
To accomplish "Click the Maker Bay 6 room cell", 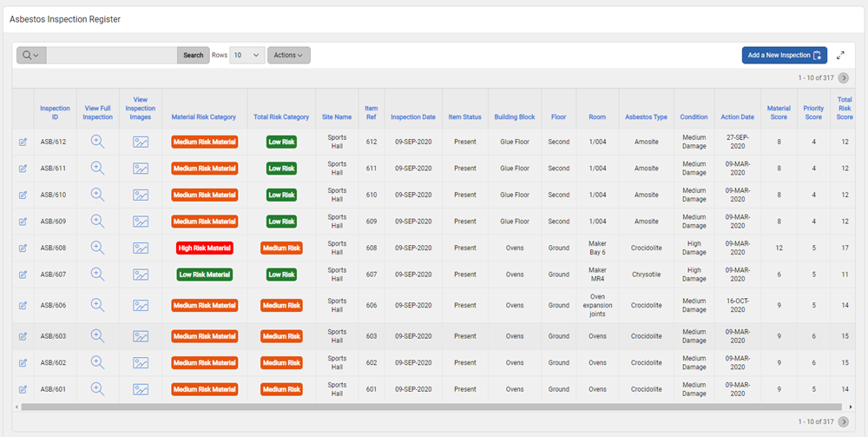I will pyautogui.click(x=597, y=248).
